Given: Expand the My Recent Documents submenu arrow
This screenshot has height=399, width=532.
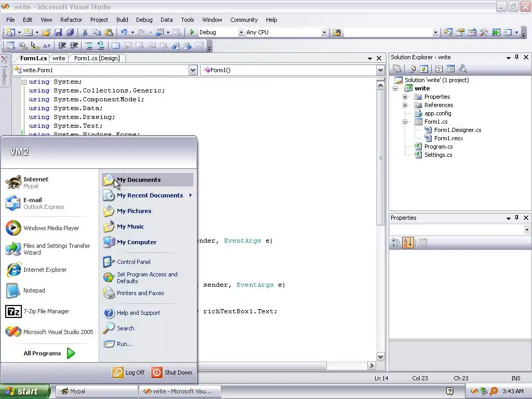Looking at the screenshot, I should coord(191,195).
